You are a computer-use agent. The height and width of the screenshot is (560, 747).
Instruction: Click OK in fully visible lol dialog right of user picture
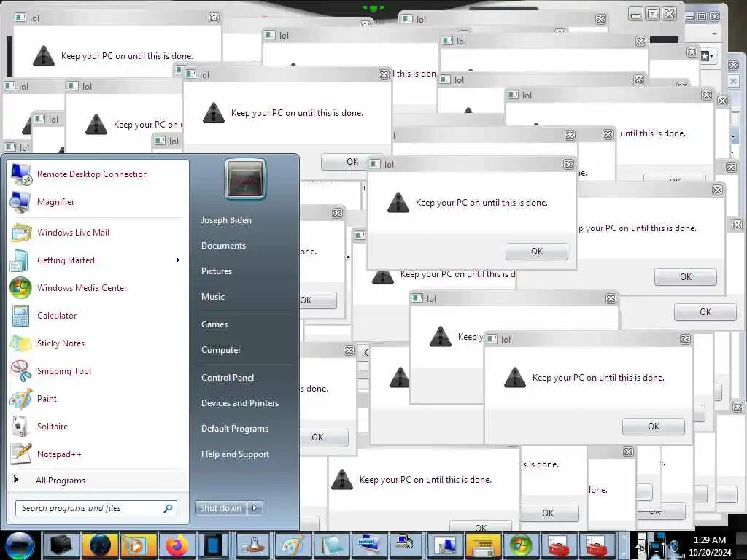[x=537, y=252]
